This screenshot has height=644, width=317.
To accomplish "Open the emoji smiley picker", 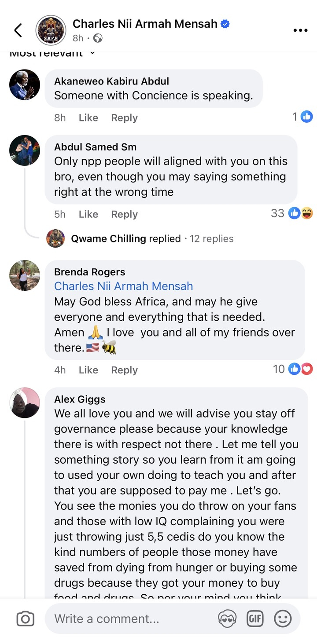I will point(283,619).
